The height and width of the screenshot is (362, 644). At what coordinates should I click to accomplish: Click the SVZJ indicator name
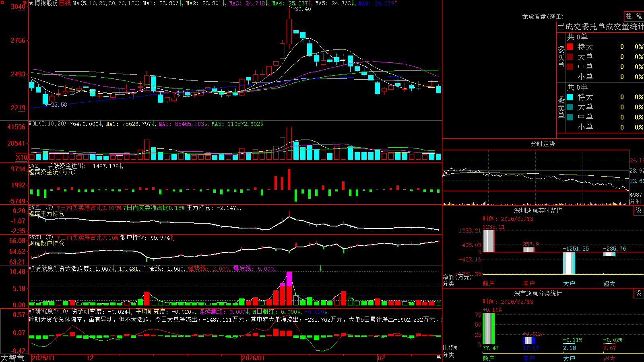click(x=35, y=166)
